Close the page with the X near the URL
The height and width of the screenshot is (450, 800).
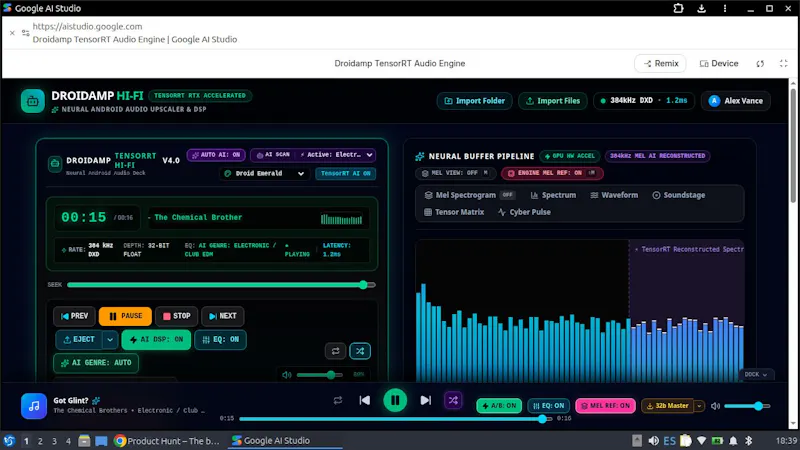[x=12, y=33]
